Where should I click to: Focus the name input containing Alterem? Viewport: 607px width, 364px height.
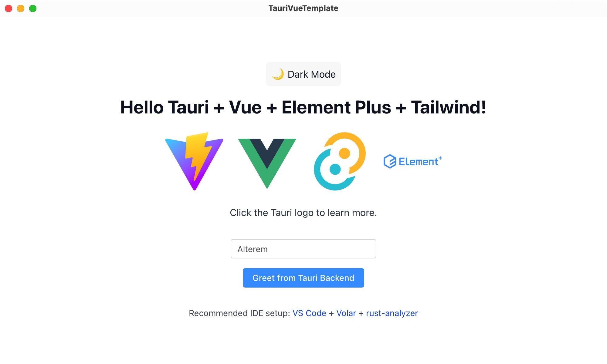[303, 249]
